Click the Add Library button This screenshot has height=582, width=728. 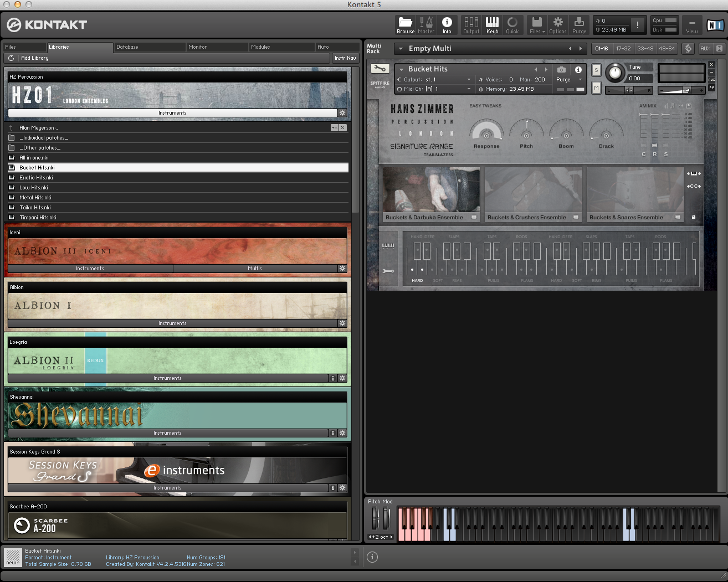[x=34, y=58]
